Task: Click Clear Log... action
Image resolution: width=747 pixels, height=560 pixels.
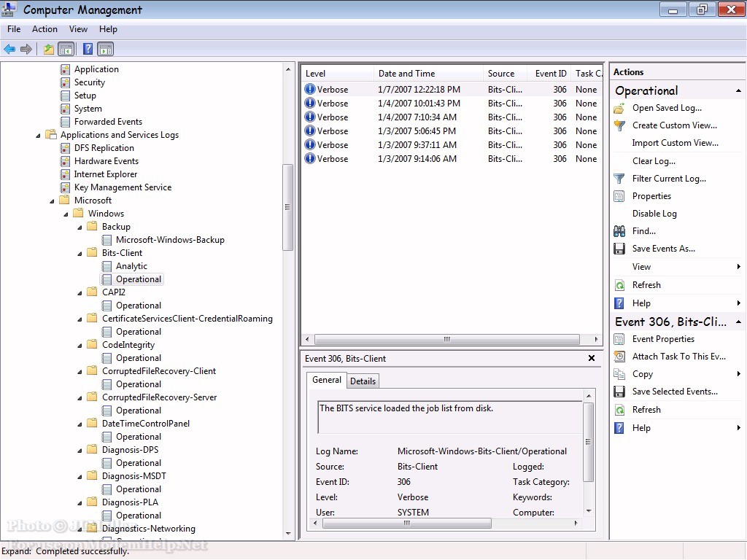Action: (x=654, y=161)
